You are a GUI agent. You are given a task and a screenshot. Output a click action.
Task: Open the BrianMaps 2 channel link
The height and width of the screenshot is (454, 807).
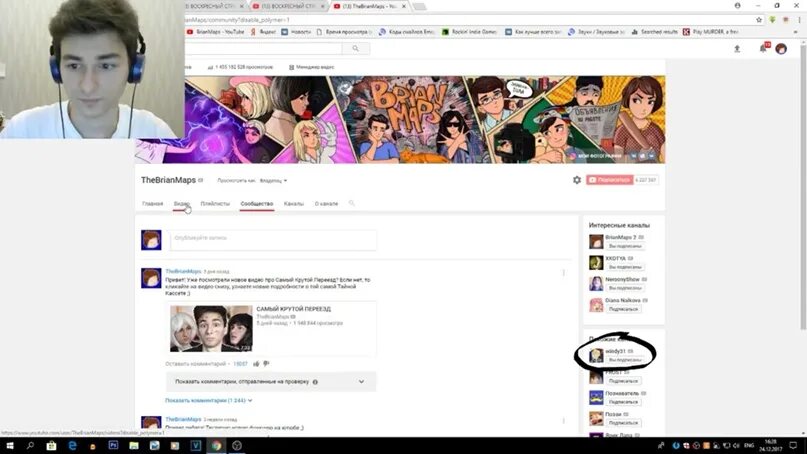point(620,237)
